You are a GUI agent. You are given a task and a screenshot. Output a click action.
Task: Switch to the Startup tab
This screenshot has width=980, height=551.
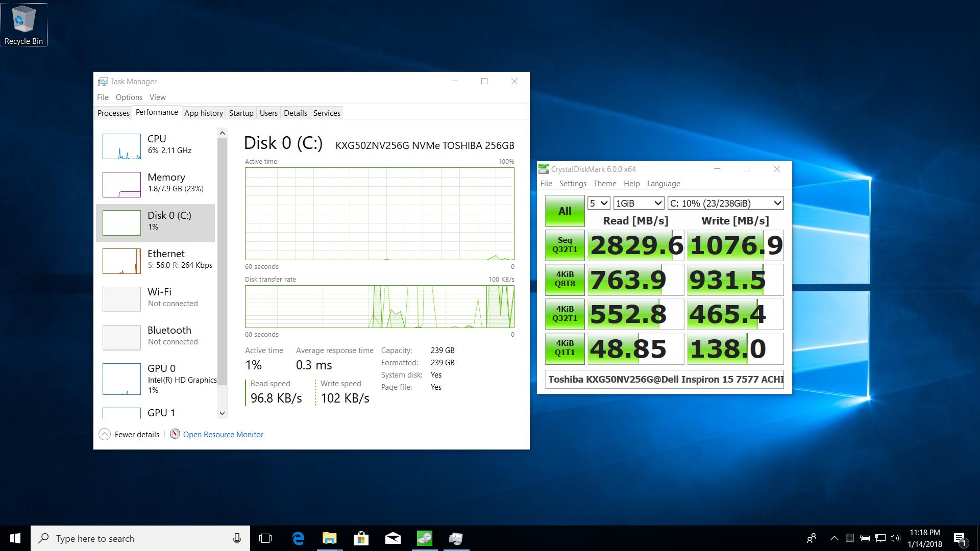coord(241,113)
